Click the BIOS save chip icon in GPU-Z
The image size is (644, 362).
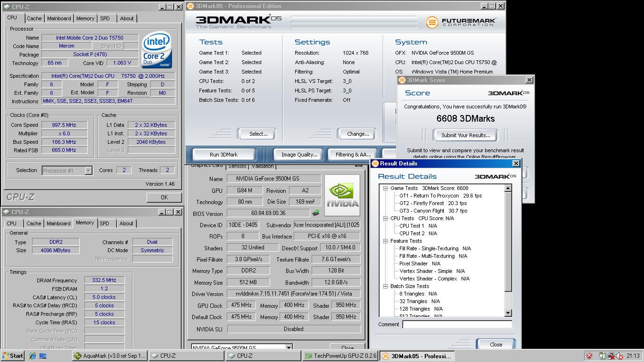tap(316, 213)
